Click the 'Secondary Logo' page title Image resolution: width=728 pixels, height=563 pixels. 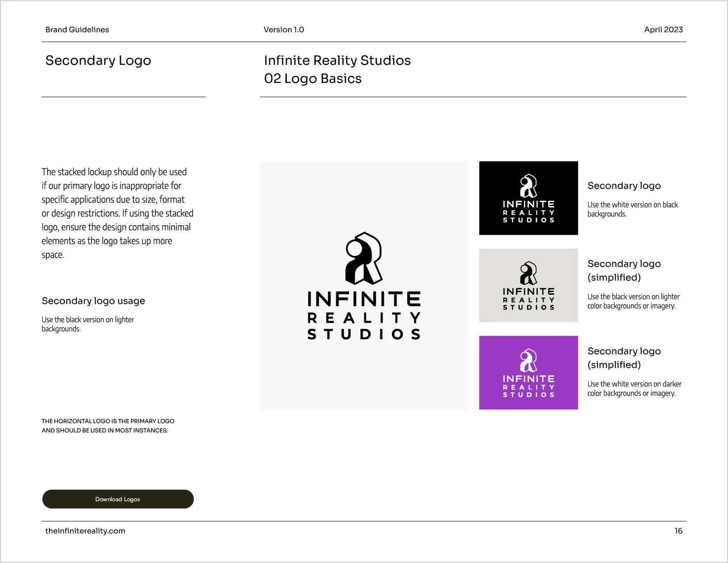(98, 60)
